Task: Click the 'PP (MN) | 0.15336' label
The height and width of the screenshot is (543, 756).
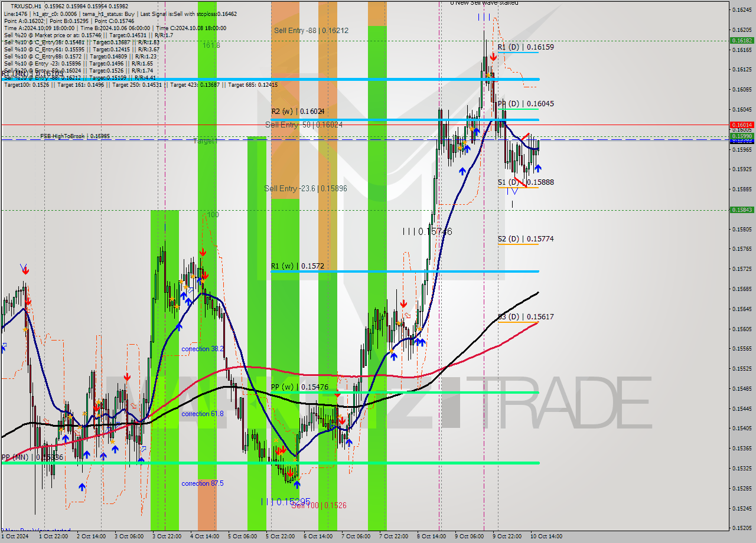Action: pos(32,457)
